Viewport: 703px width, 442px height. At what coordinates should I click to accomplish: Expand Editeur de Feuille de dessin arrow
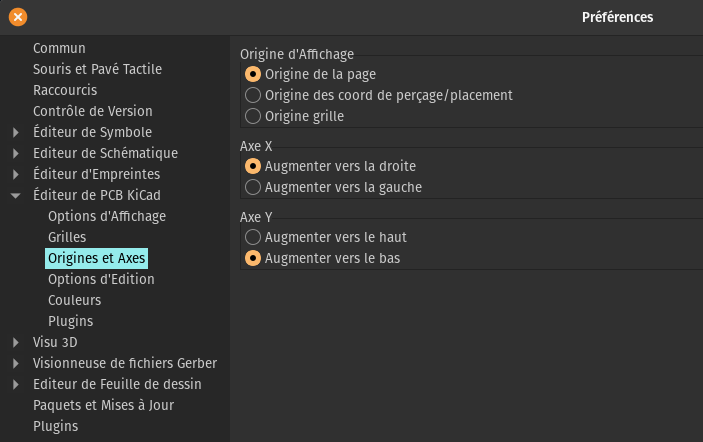16,385
